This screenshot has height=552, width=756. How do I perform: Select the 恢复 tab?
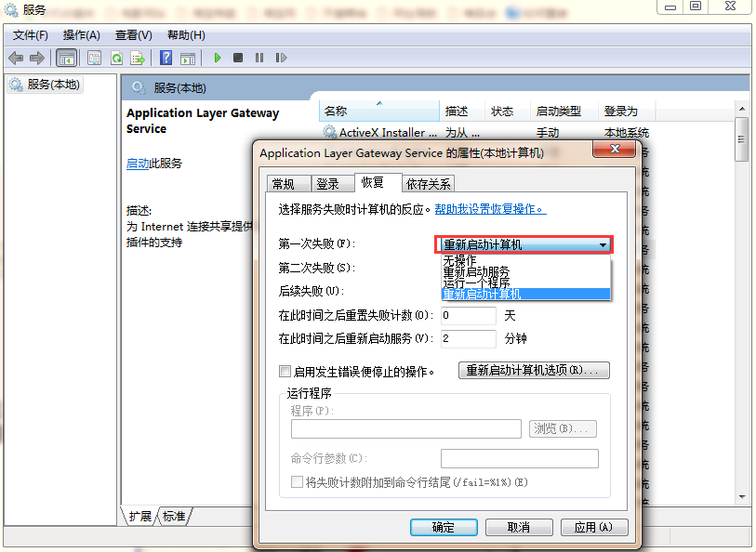(377, 182)
